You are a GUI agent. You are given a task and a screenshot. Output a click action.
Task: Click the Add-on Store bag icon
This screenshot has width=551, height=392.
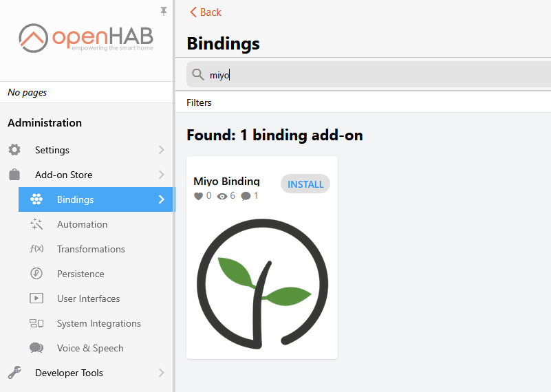(x=14, y=175)
